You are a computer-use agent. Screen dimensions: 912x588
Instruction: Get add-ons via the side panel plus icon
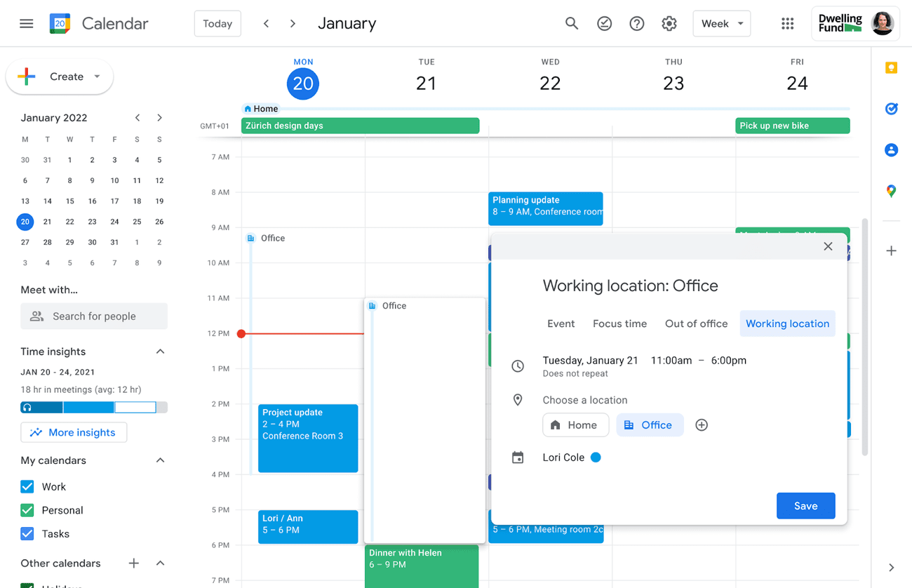[891, 250]
